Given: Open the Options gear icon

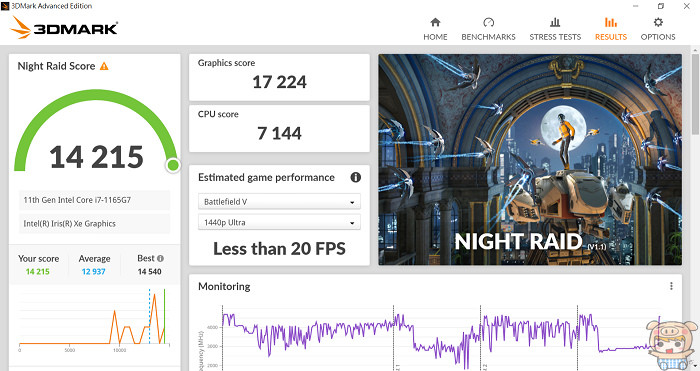Looking at the screenshot, I should [658, 22].
